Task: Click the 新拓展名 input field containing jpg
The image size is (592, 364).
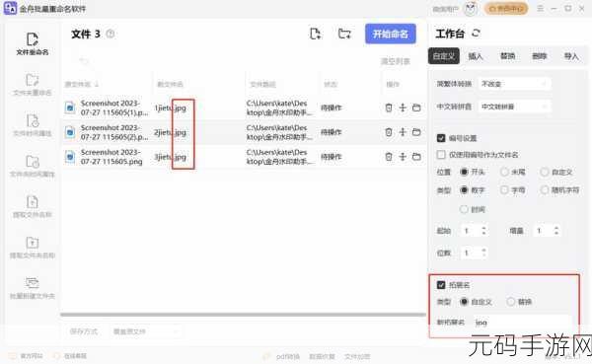Action: click(523, 323)
